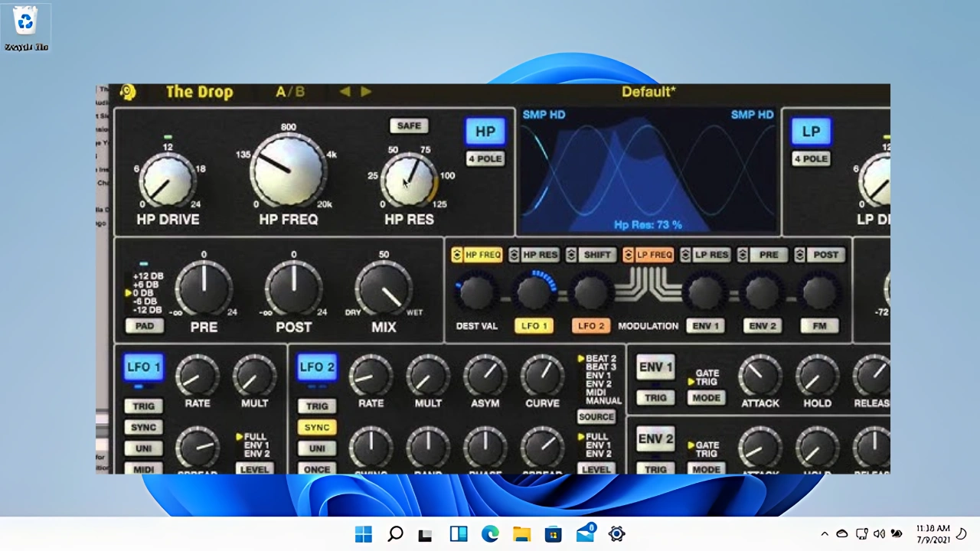This screenshot has width=980, height=551.
Task: Toggle the LFO 1 section enable button
Action: click(x=143, y=367)
